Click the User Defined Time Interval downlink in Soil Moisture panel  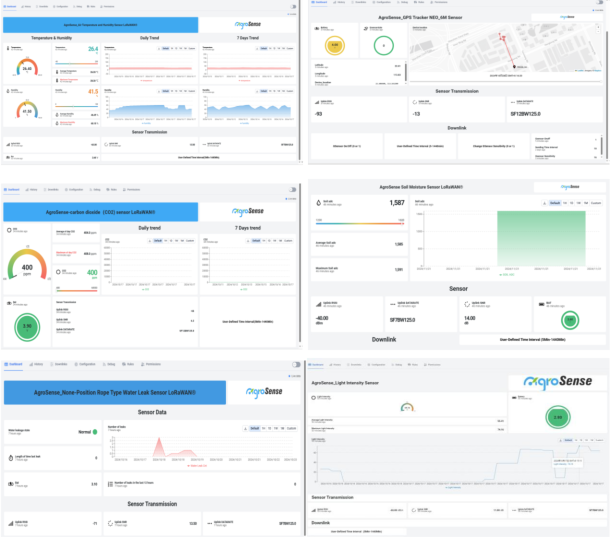tap(532, 340)
